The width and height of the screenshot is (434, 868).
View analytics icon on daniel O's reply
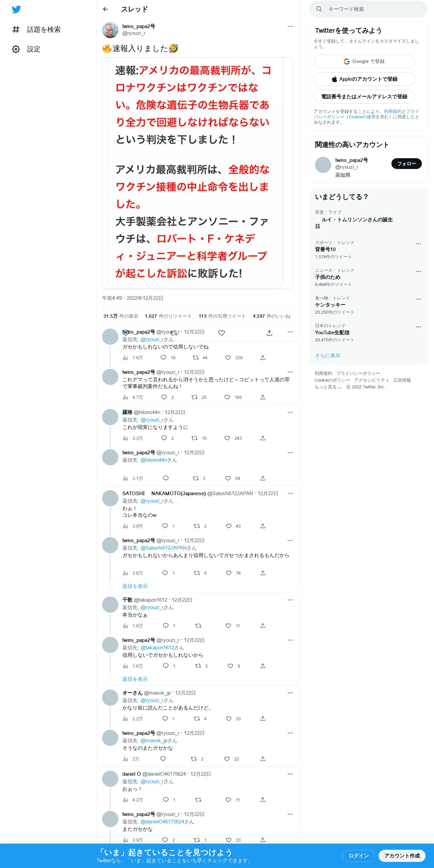pyautogui.click(x=125, y=800)
